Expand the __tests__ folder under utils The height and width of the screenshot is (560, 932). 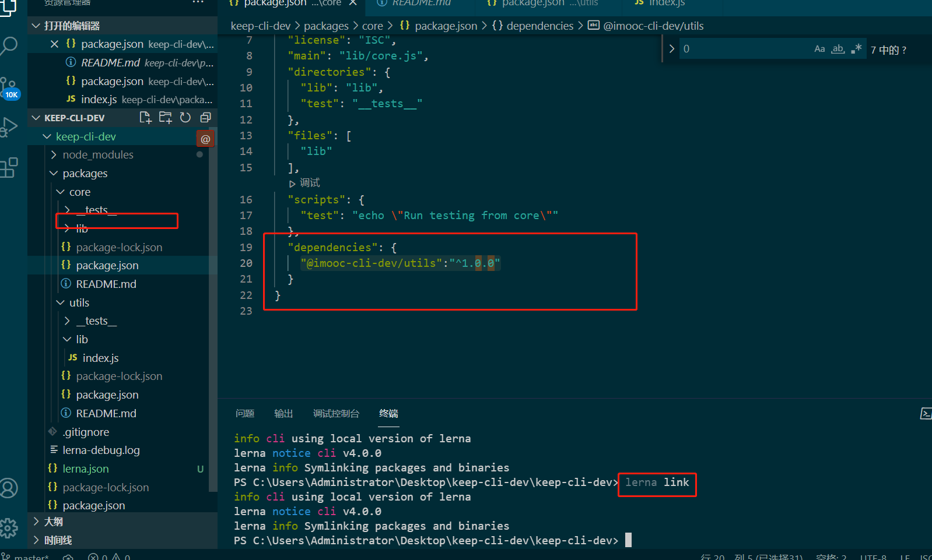(x=68, y=321)
